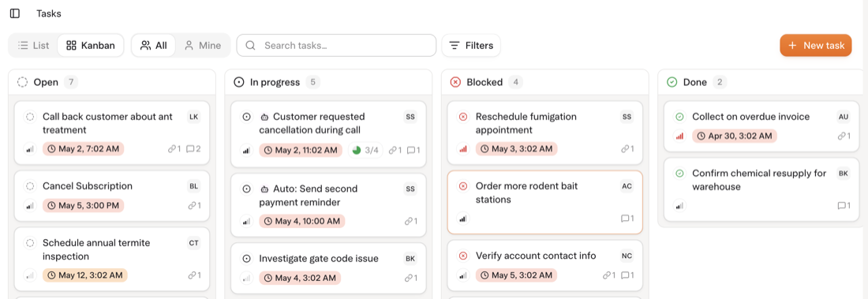This screenshot has height=299, width=868.
Task: Open link count on Cancel Subscription card
Action: (194, 205)
